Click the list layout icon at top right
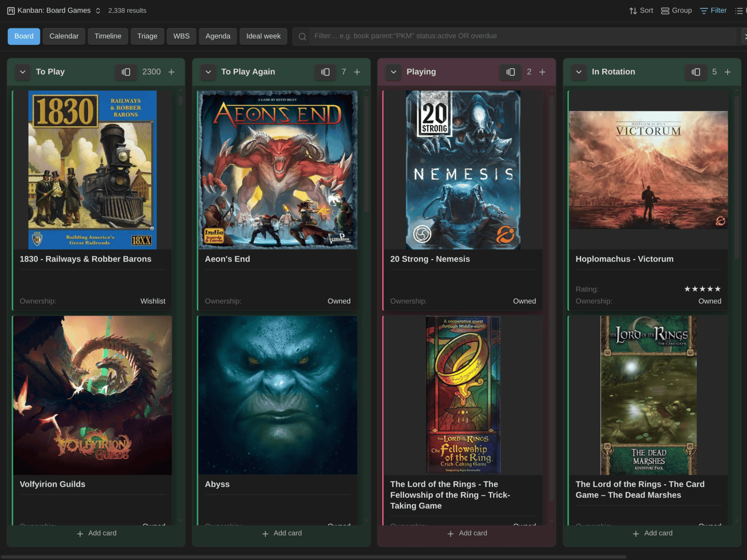This screenshot has width=747, height=560. pos(739,11)
